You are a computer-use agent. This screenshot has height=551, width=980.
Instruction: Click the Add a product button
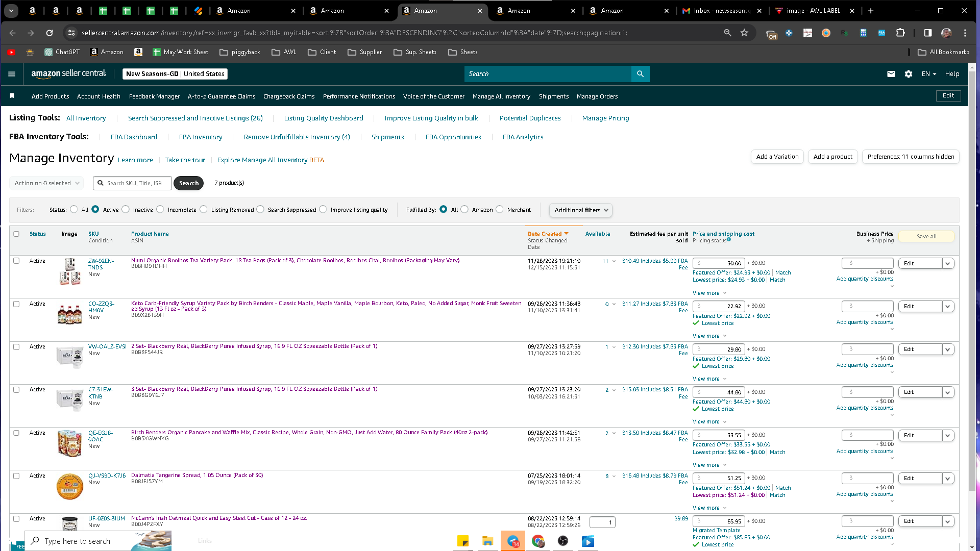pos(833,157)
